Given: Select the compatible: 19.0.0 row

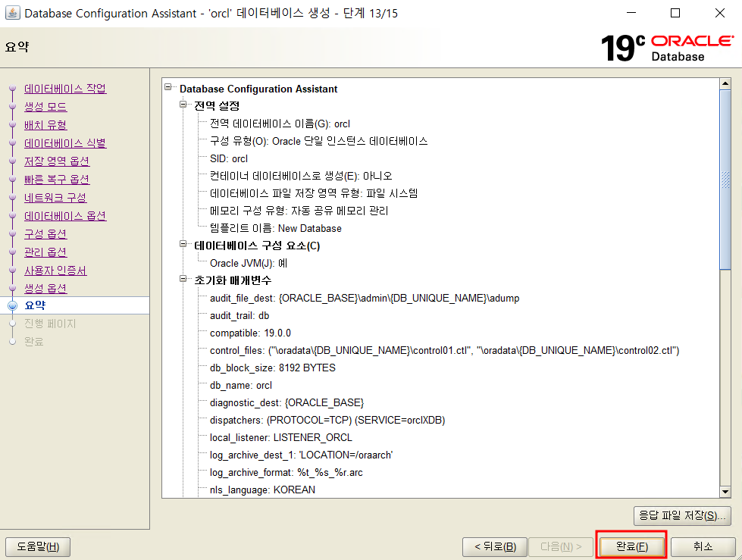Looking at the screenshot, I should pyautogui.click(x=250, y=333).
